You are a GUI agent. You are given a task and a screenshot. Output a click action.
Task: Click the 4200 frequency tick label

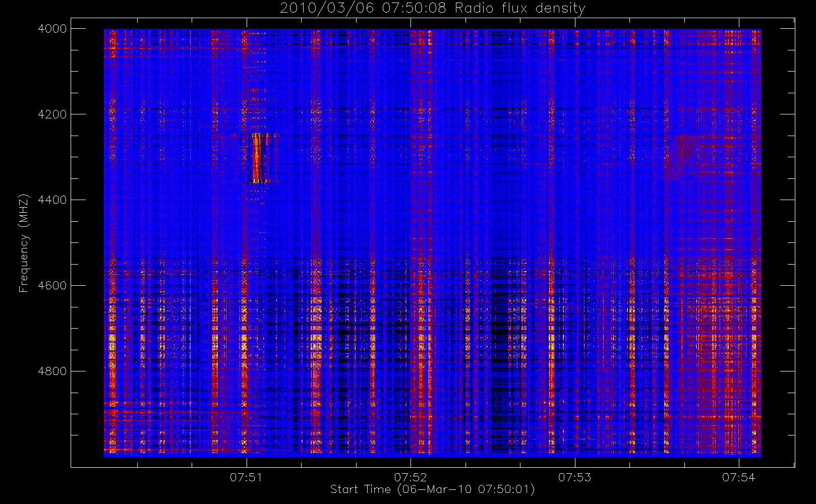pos(52,114)
